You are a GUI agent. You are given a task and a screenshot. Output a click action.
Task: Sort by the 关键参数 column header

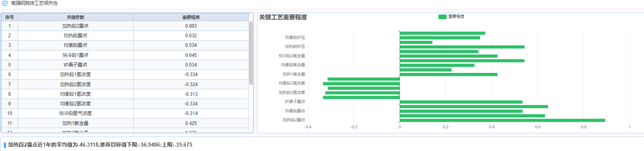click(75, 17)
